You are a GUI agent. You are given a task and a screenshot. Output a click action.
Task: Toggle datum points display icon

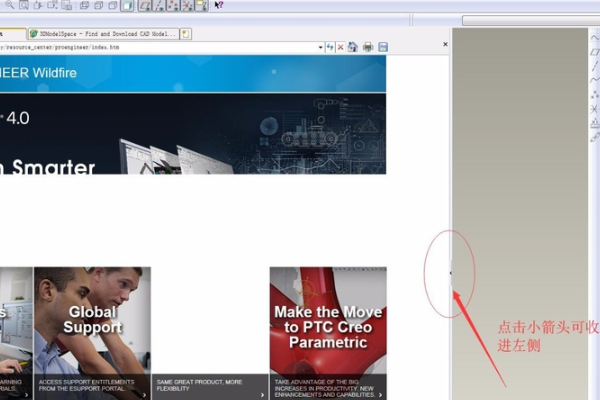click(173, 6)
